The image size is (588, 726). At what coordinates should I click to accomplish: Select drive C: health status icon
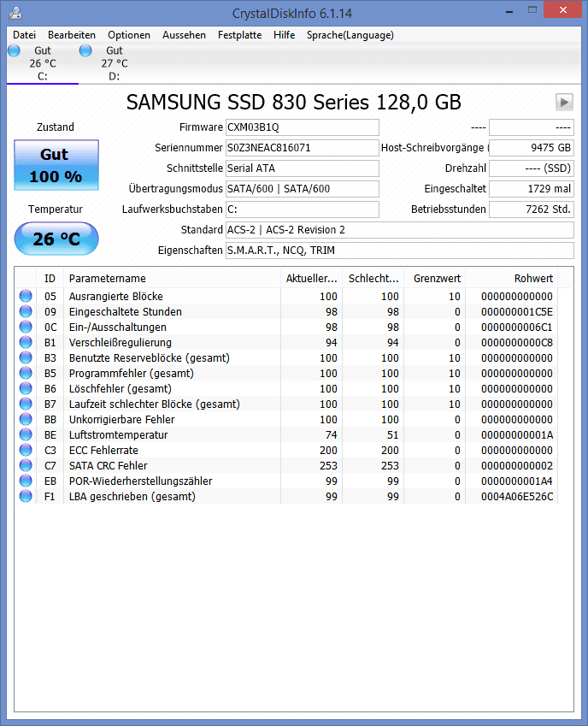pos(14,50)
